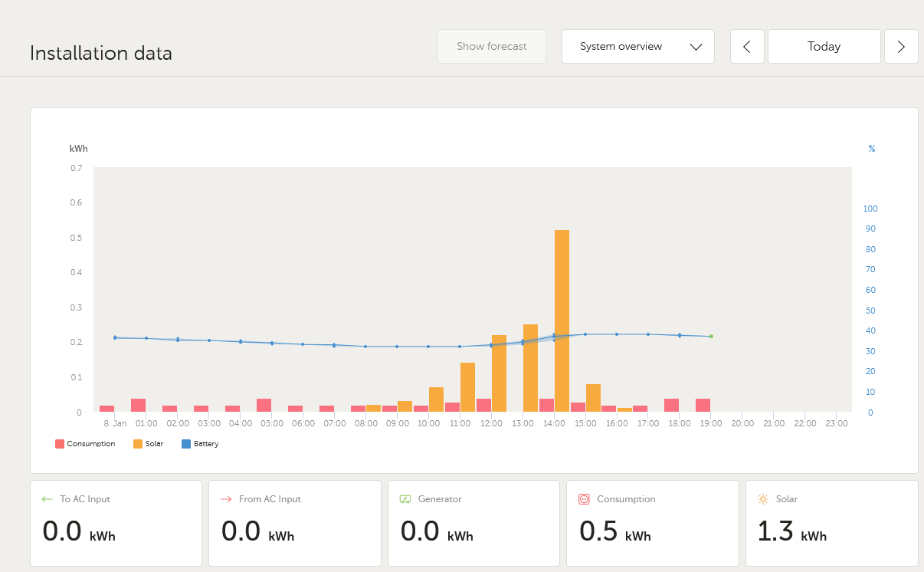
Task: Go to next day with right arrow
Action: pos(901,47)
